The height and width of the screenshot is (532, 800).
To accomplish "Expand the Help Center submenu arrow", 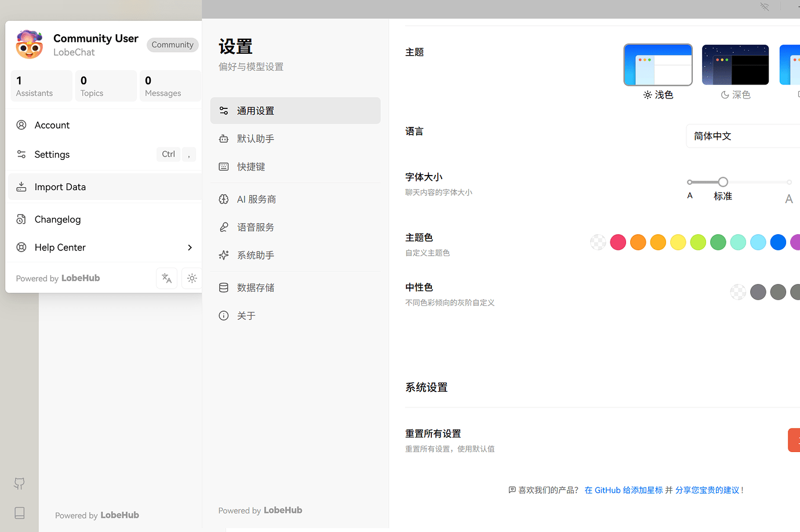I will coord(190,247).
